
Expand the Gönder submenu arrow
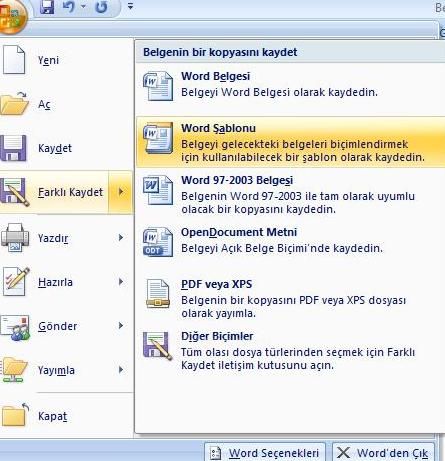[121, 325]
